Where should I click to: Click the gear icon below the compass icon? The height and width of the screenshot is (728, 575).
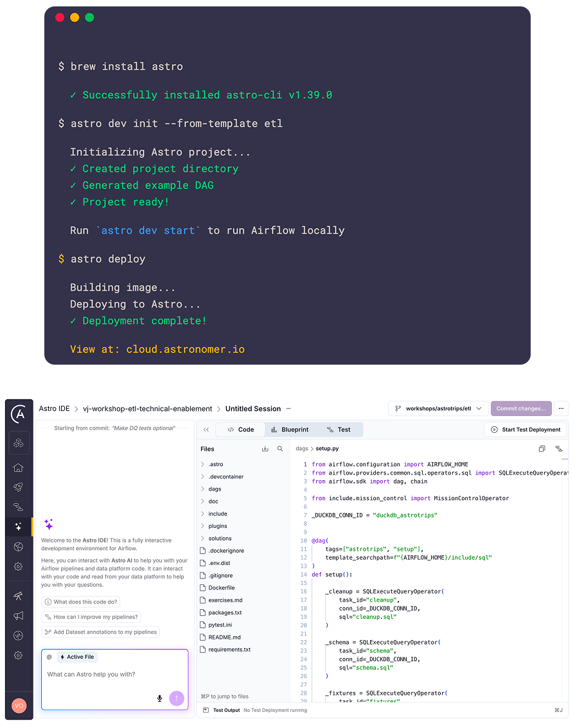19,655
